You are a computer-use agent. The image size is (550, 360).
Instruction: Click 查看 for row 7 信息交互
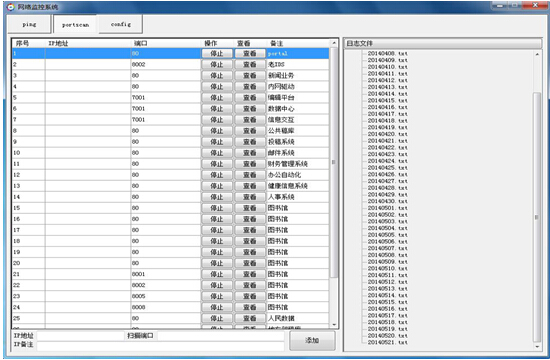pos(250,120)
